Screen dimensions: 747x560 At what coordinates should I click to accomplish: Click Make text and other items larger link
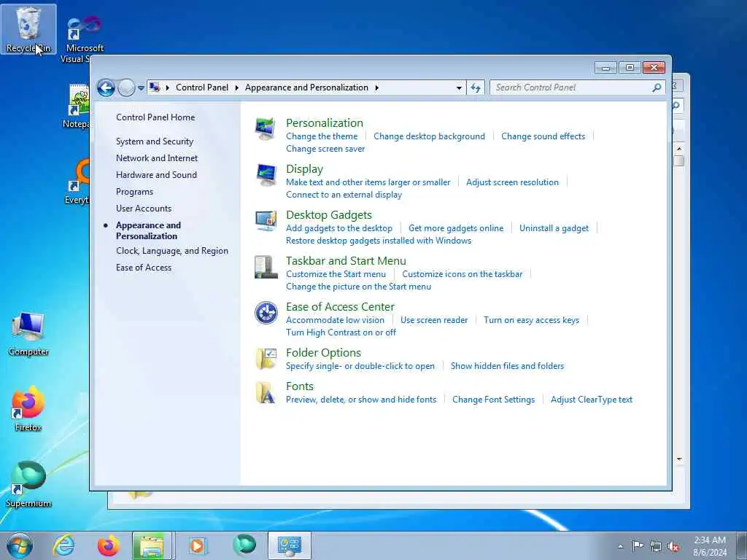368,182
